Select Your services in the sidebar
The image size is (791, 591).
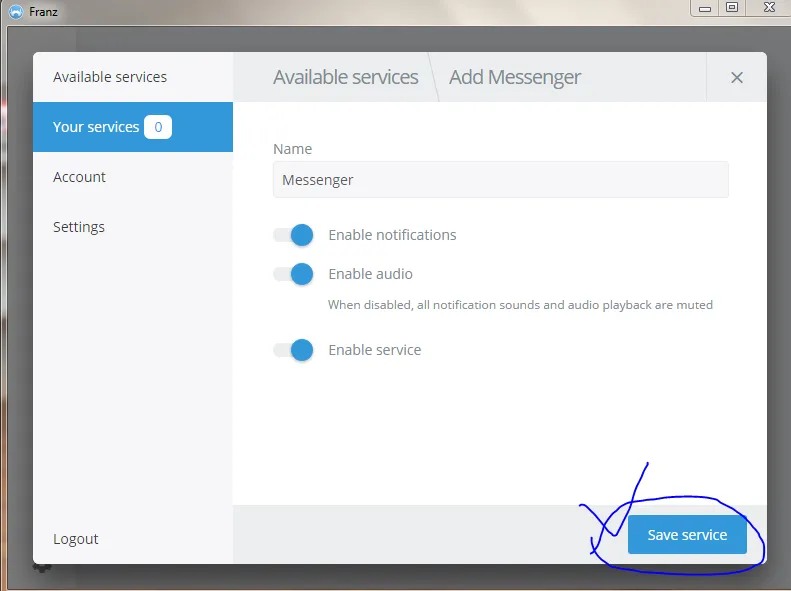[133, 127]
